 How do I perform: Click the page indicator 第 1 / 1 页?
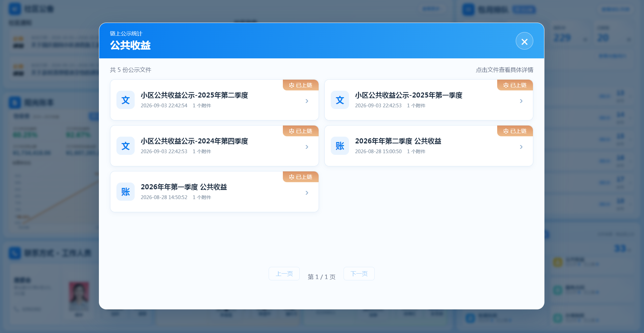pos(322,277)
